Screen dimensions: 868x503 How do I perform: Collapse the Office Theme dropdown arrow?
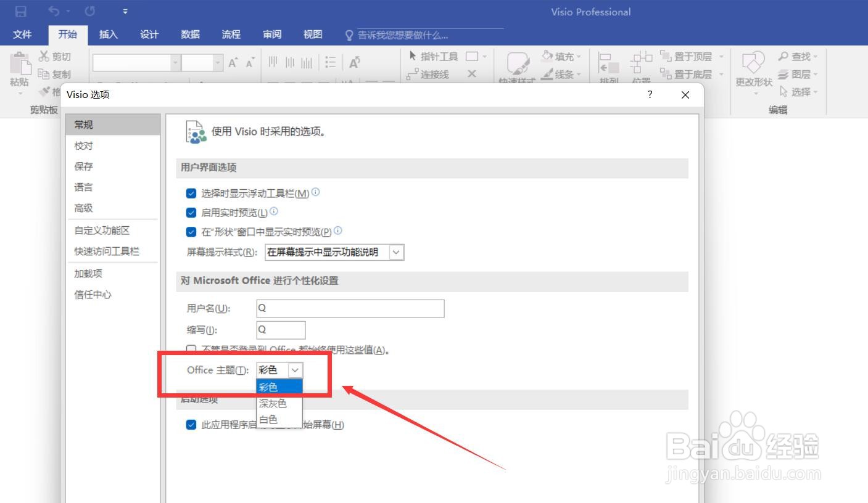pos(296,370)
